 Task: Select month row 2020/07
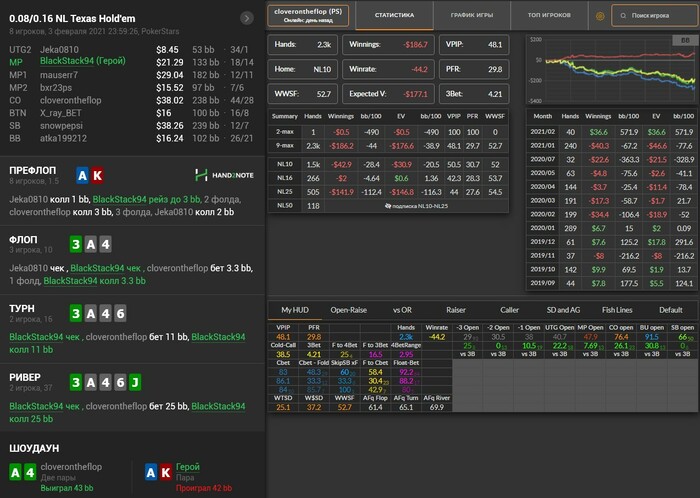612,159
